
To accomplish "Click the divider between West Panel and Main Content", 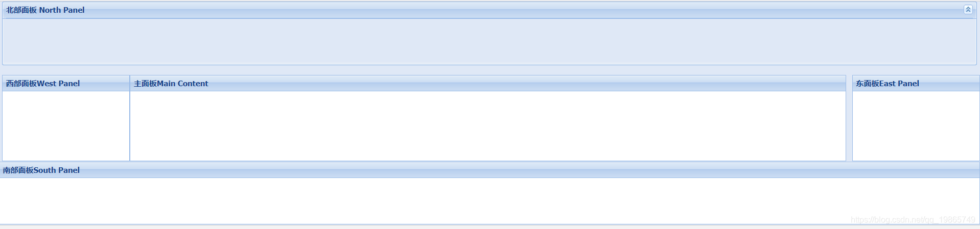I will click(130, 118).
